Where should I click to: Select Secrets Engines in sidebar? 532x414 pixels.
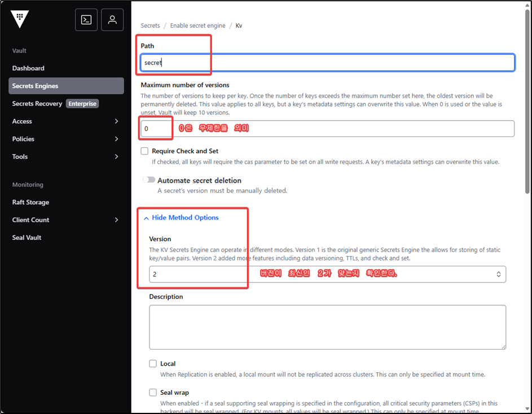pyautogui.click(x=66, y=86)
